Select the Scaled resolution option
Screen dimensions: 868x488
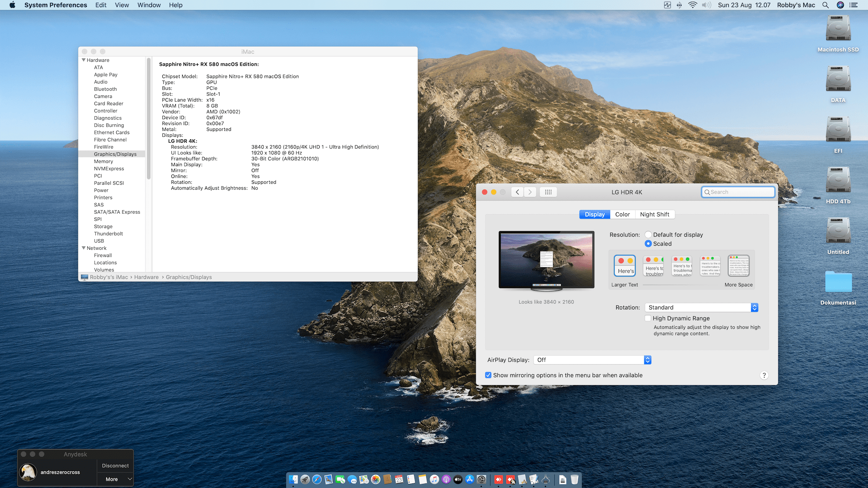click(648, 244)
